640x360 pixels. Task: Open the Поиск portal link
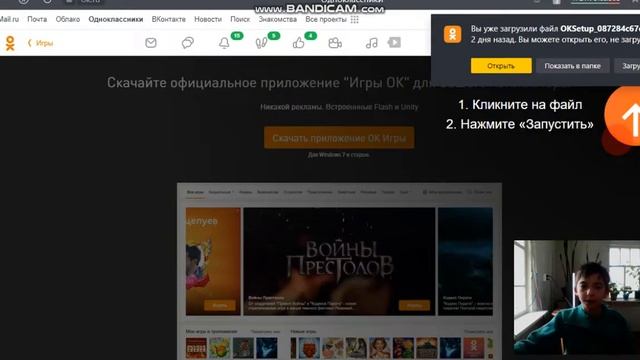(240, 19)
